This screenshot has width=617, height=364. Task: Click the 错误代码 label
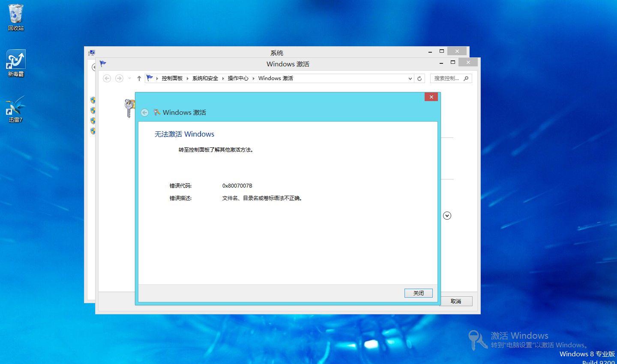pos(180,186)
